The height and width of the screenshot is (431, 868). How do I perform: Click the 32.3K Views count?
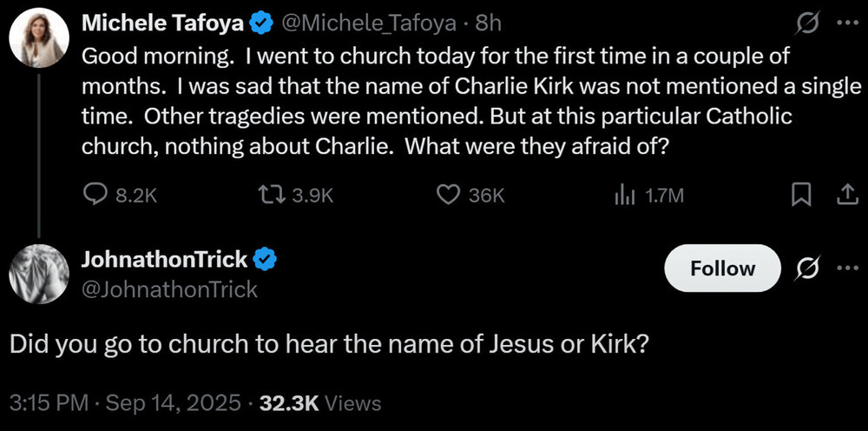pyautogui.click(x=320, y=402)
